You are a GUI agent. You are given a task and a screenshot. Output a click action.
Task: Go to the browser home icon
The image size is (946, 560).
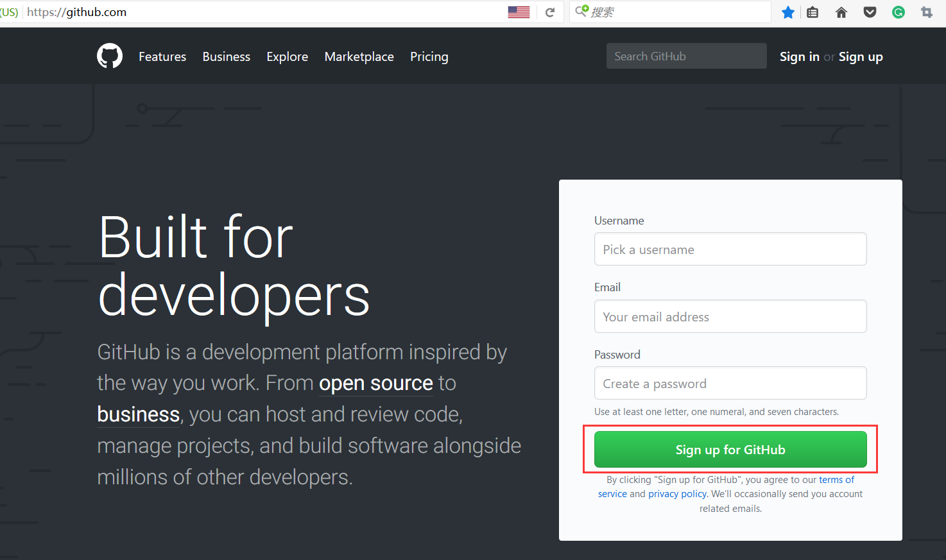point(841,12)
